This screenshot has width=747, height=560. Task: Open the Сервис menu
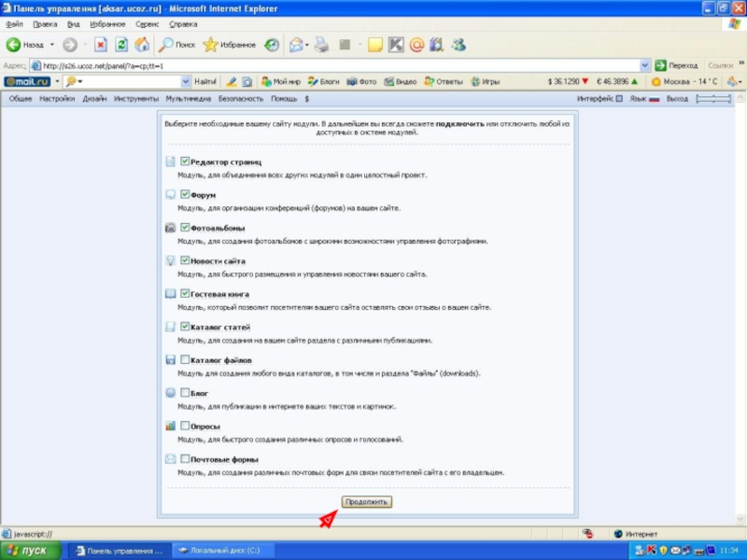[147, 23]
